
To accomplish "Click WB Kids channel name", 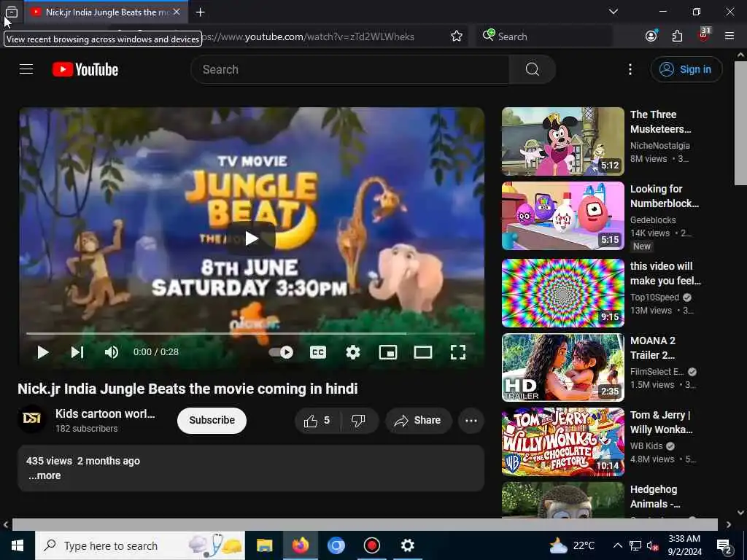I will (646, 446).
